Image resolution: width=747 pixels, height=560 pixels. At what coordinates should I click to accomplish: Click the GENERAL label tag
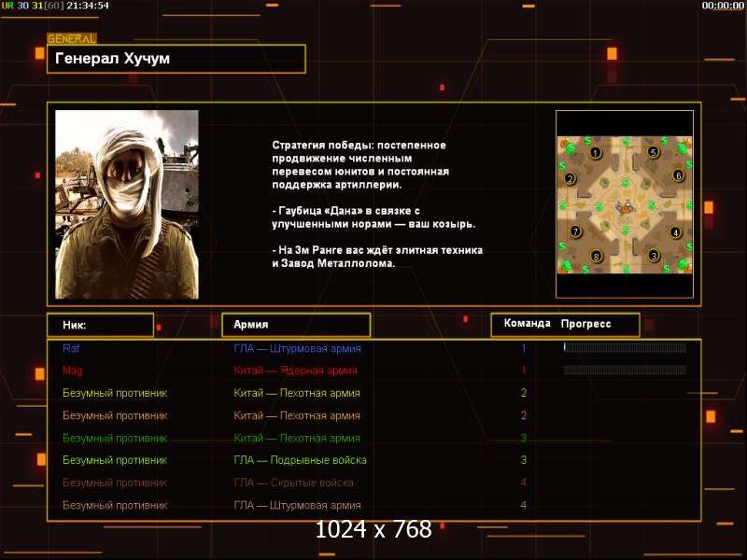[72, 39]
